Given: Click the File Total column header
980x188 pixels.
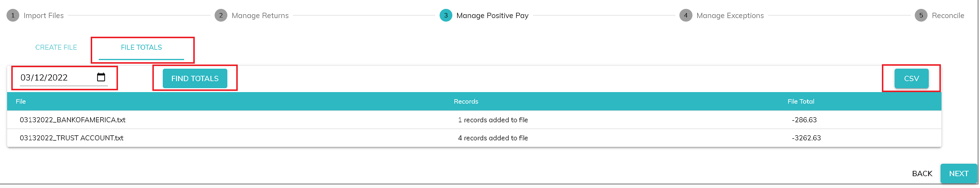Looking at the screenshot, I should (x=800, y=102).
